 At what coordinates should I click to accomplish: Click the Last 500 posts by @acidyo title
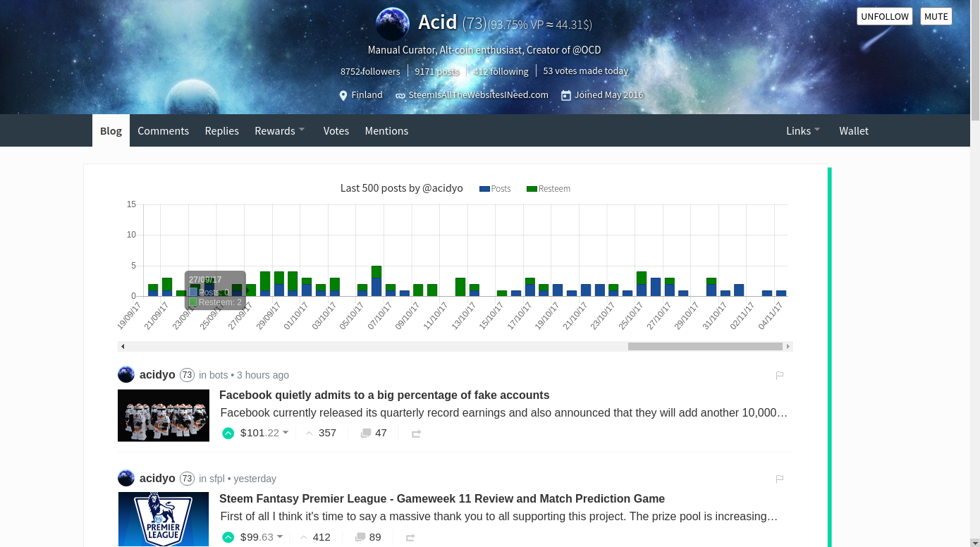point(402,188)
